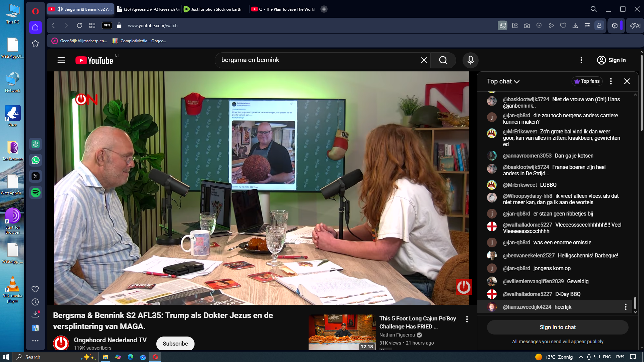This screenshot has height=362, width=644.
Task: Click Sign in to chat button
Action: [x=557, y=327]
